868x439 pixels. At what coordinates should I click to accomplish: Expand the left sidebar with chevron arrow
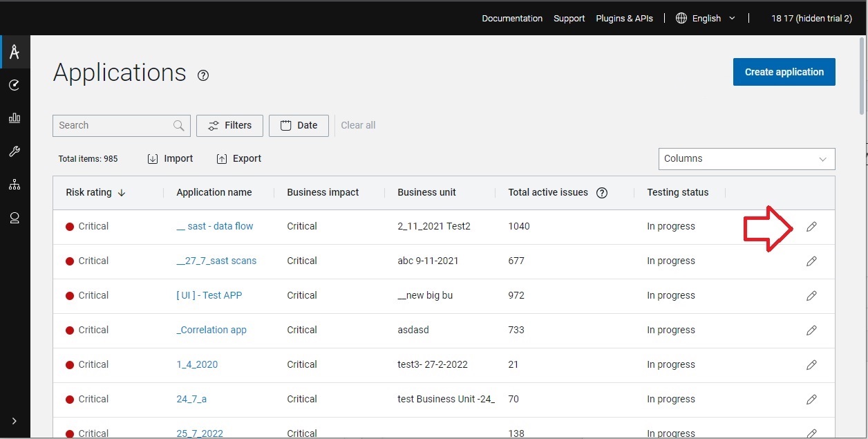tap(15, 421)
